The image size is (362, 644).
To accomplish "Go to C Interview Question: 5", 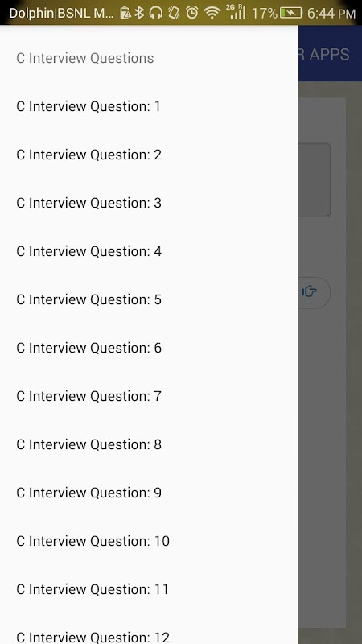I will (x=149, y=299).
